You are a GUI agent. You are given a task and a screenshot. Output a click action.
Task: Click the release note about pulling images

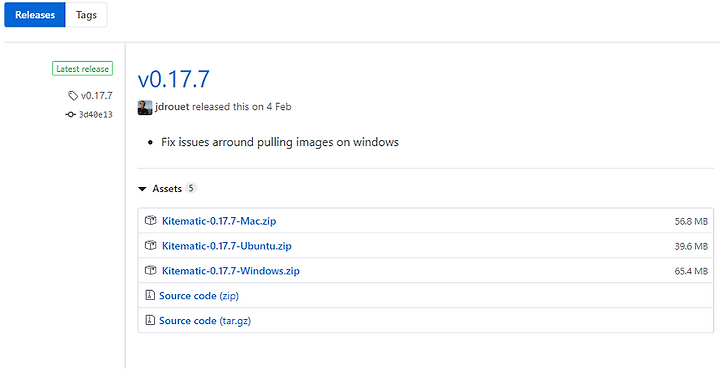coord(280,142)
